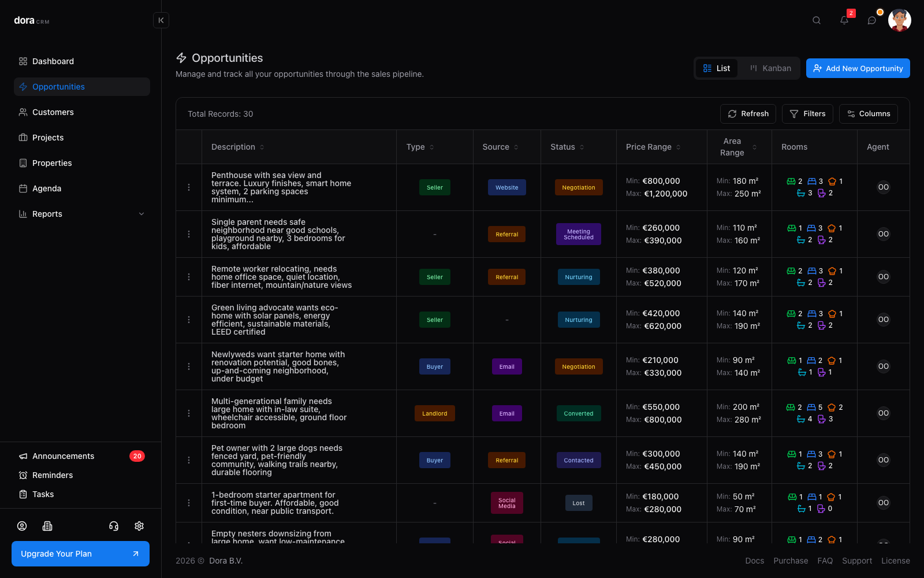The image size is (924, 578).
Task: Open row actions for Single parent opportunity
Action: 189,234
